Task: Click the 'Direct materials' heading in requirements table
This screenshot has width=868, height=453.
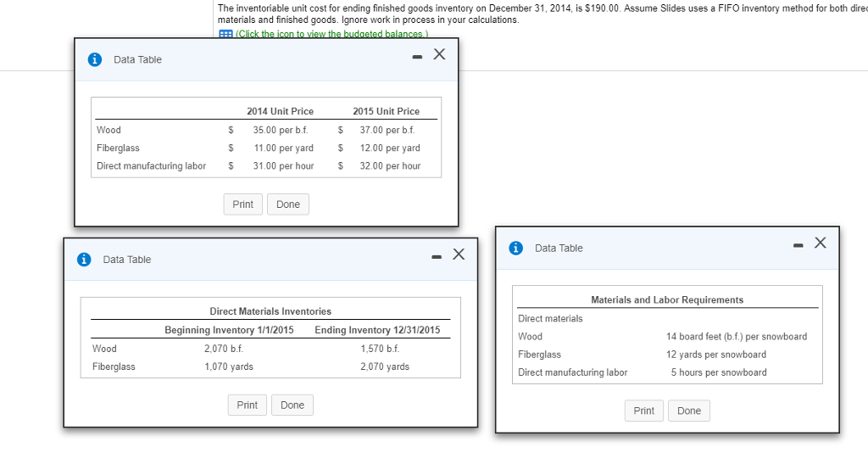Action: pyautogui.click(x=550, y=318)
